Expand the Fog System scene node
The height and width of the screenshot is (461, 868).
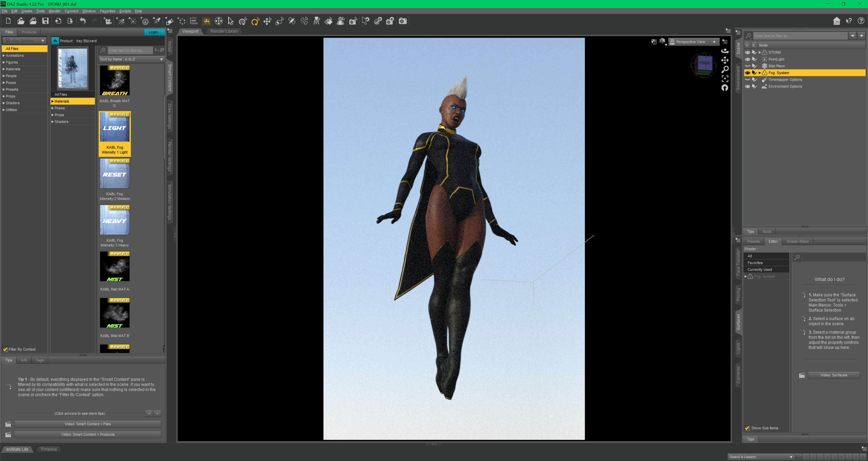tap(759, 73)
